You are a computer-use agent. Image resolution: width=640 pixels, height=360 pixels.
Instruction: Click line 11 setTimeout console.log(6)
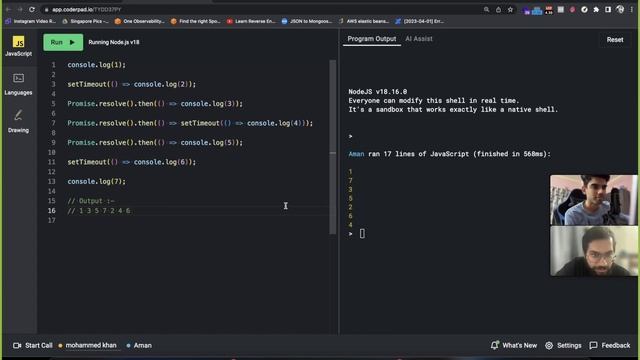coord(131,162)
